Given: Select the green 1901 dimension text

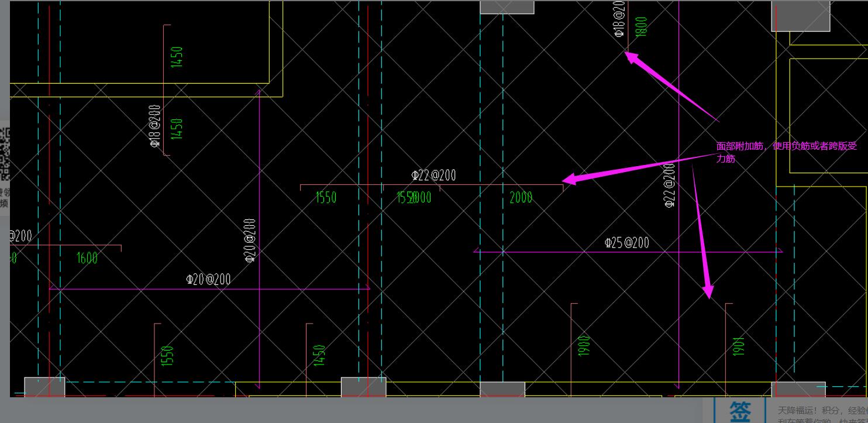Looking at the screenshot, I should pyautogui.click(x=739, y=346).
